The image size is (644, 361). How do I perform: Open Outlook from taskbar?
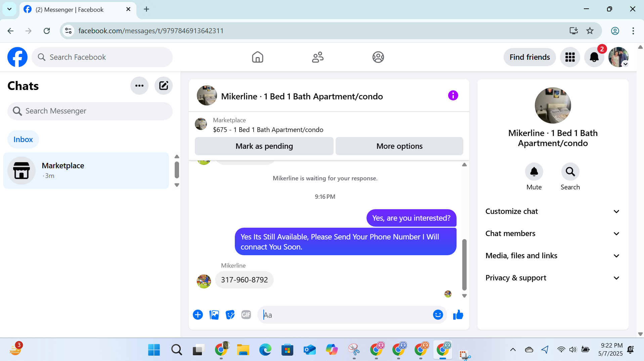click(309, 350)
